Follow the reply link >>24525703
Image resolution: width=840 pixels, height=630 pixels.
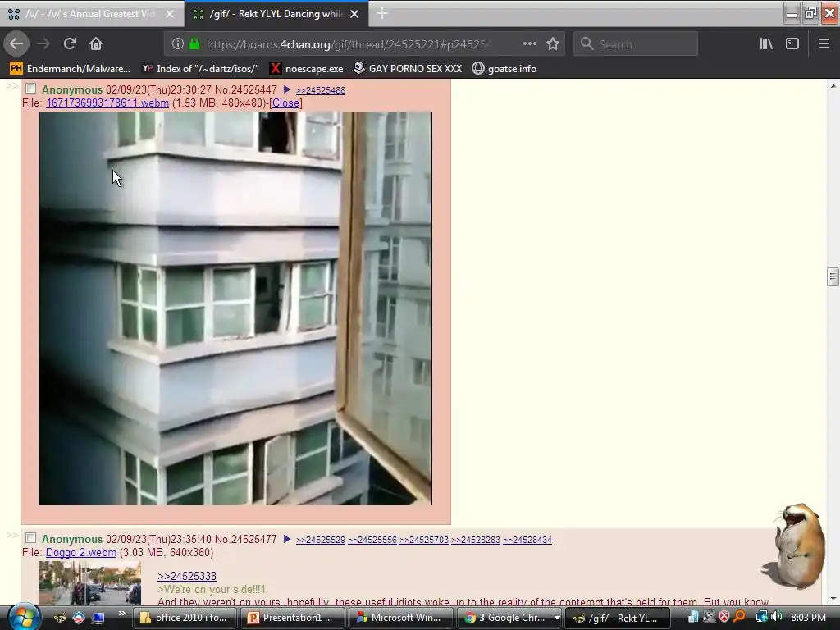click(424, 540)
